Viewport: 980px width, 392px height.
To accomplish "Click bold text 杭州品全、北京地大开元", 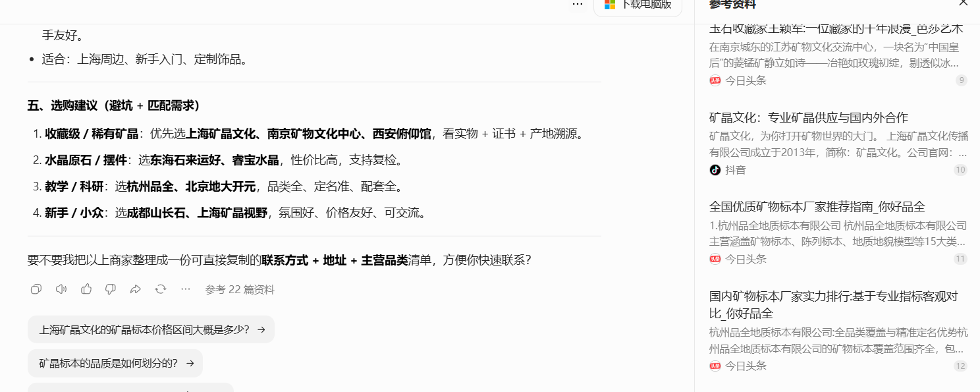I will pyautogui.click(x=191, y=186).
